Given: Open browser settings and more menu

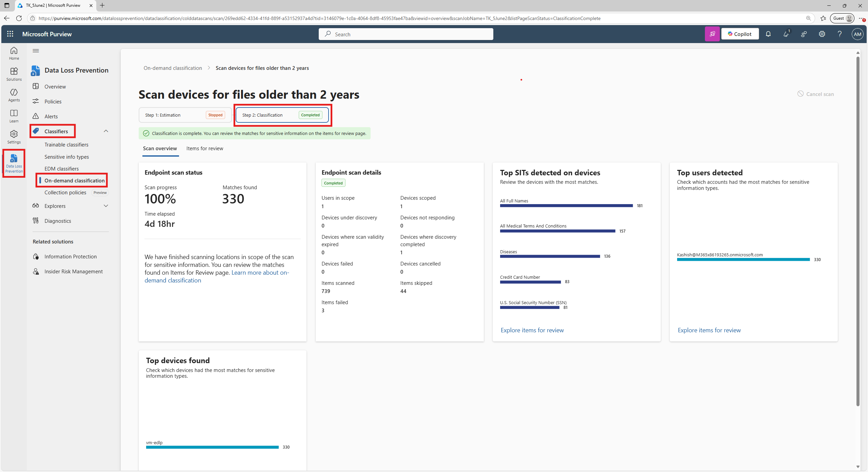Looking at the screenshot, I should [x=862, y=18].
